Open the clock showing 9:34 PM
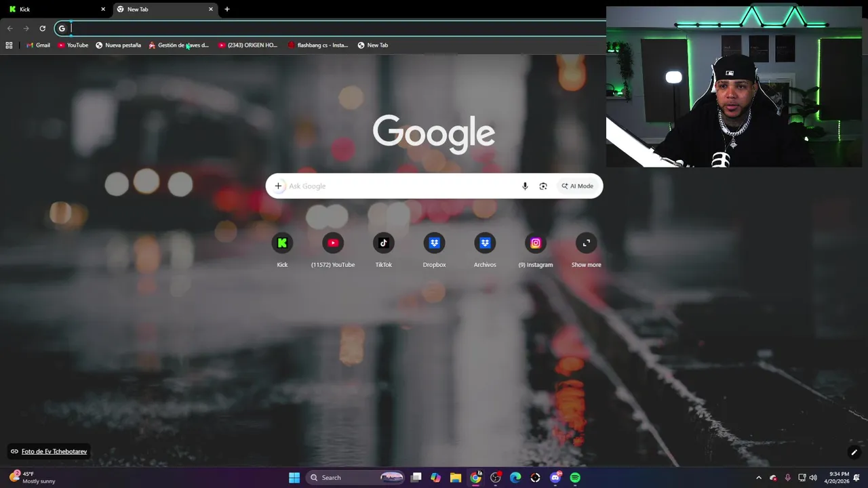 click(x=836, y=478)
